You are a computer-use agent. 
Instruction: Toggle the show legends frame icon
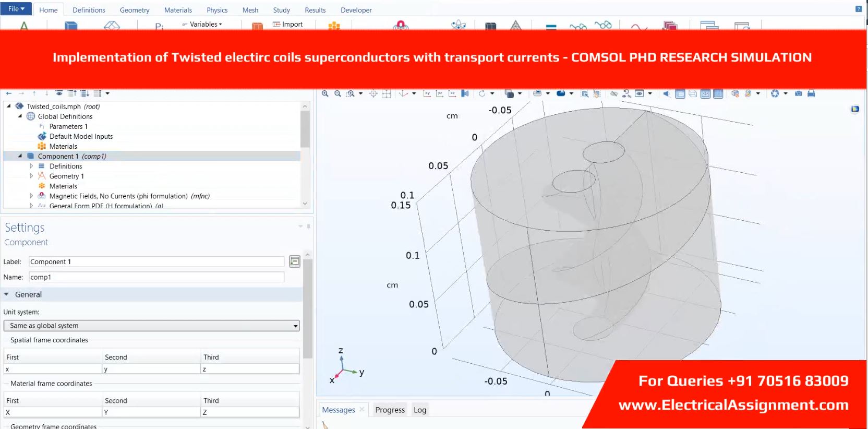tap(680, 93)
